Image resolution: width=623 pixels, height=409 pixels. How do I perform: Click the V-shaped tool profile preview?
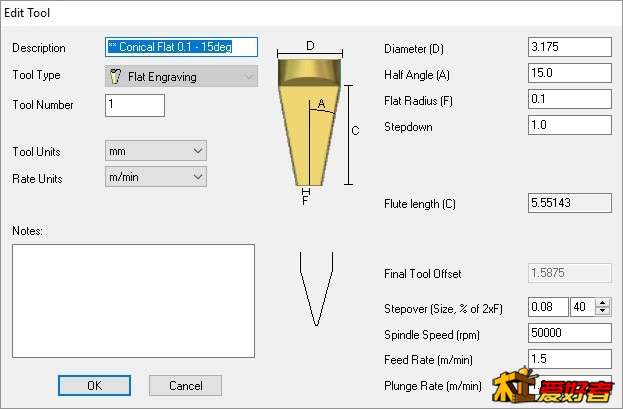point(316,289)
